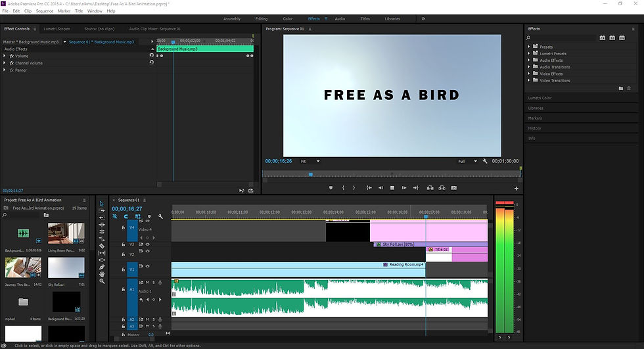The height and width of the screenshot is (349, 644).
Task: Open the History panel
Action: point(534,128)
